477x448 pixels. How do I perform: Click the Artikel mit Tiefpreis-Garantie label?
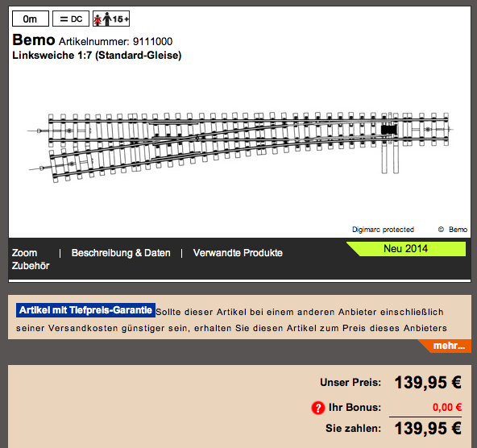pos(85,310)
